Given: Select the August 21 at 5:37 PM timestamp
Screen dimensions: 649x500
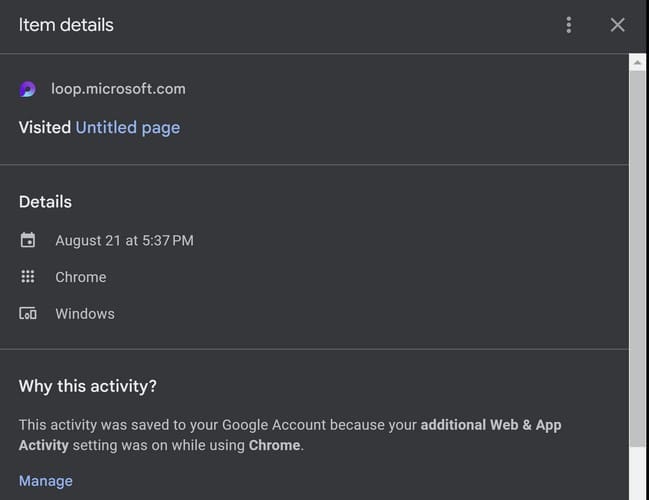Looking at the screenshot, I should [x=124, y=240].
